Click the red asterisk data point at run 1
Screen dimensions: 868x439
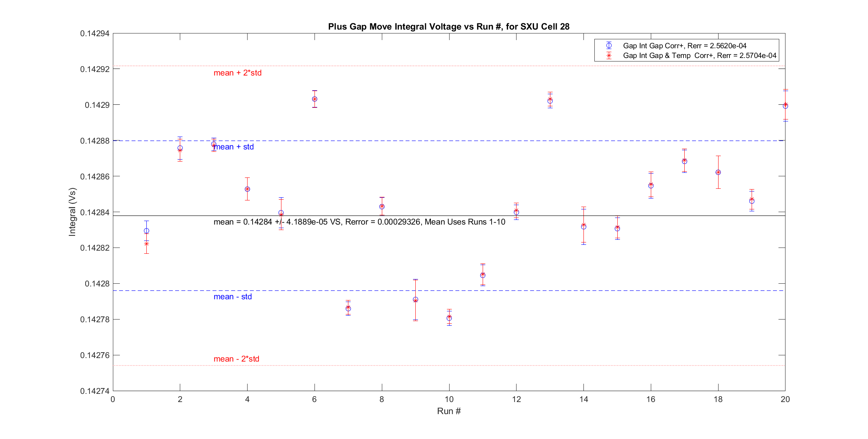point(146,244)
